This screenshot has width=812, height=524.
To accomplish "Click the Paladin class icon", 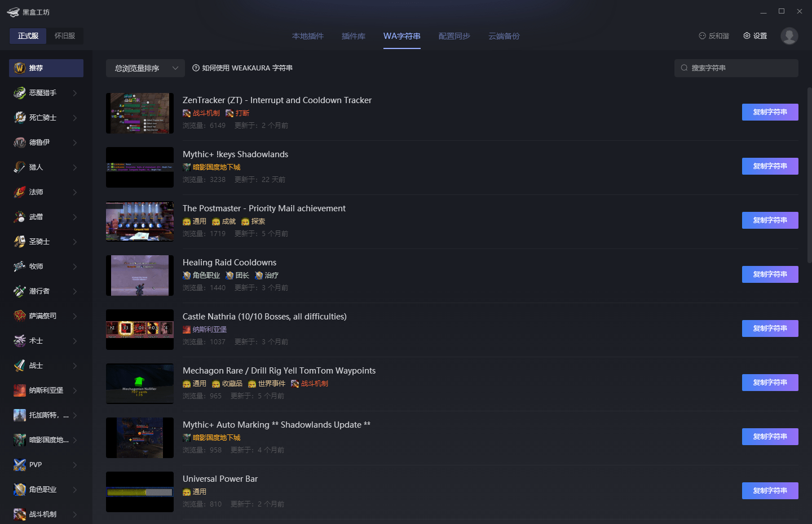I will [20, 242].
